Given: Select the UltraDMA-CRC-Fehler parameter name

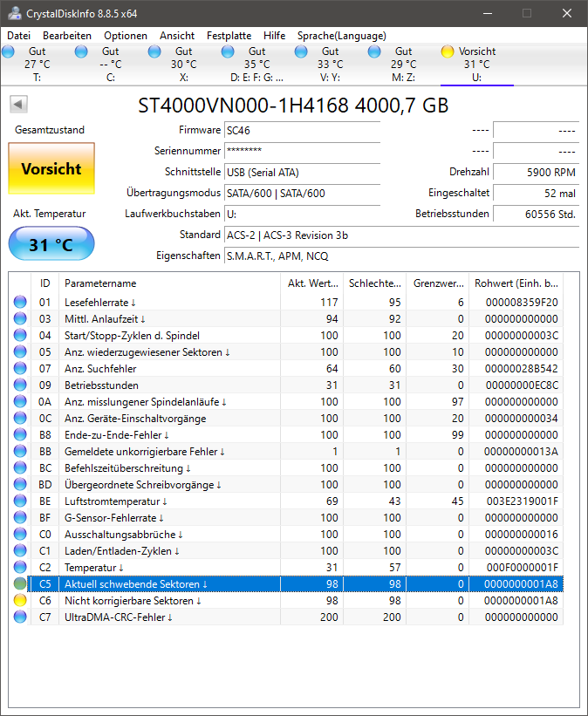Looking at the screenshot, I should 119,617.
